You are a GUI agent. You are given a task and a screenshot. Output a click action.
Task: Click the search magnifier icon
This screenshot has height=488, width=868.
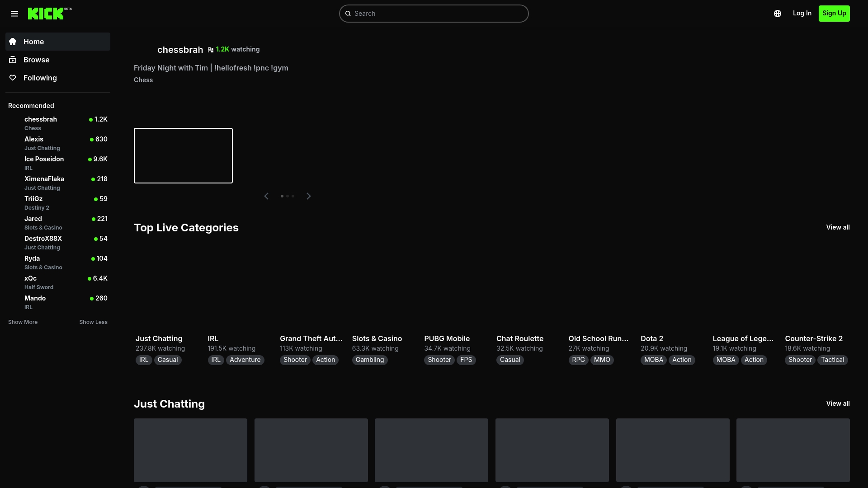click(x=349, y=14)
